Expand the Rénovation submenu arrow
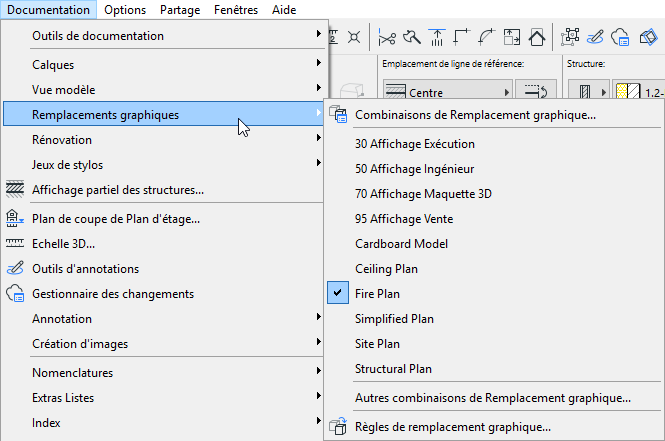This screenshot has width=665, height=441. coord(318,138)
